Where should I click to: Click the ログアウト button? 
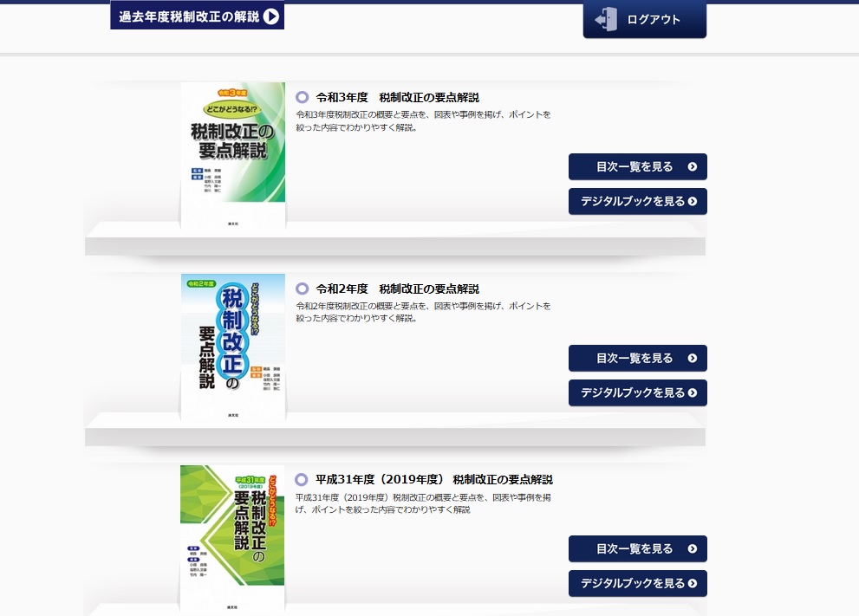(645, 20)
